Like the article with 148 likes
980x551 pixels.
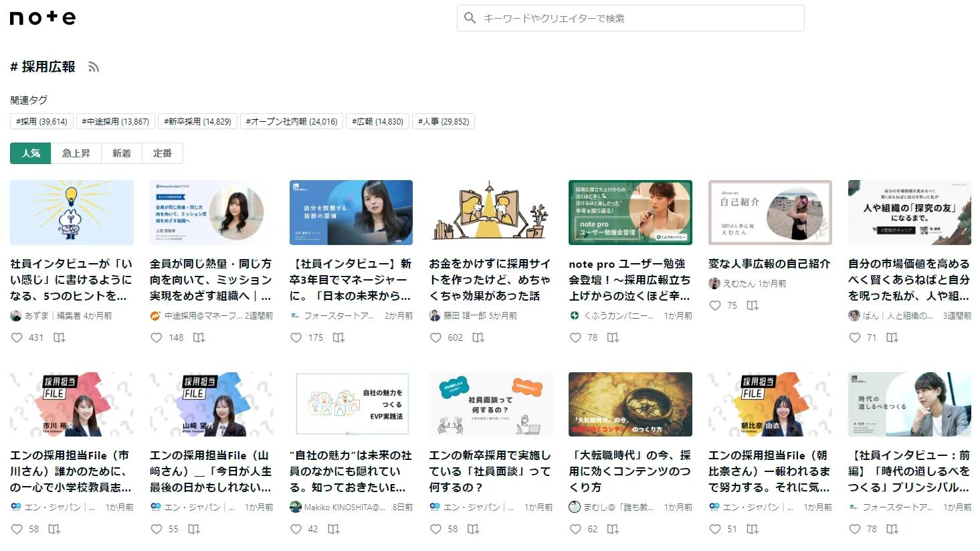pos(157,337)
